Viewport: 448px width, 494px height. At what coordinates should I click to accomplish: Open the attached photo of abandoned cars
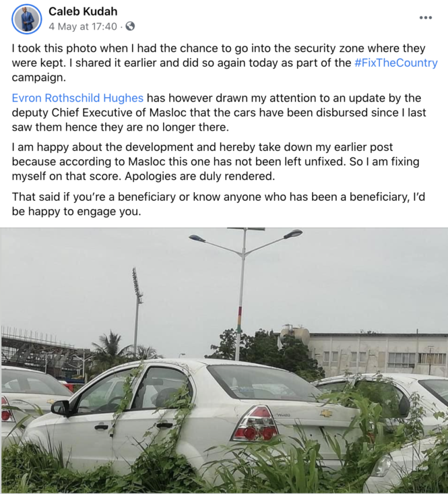pyautogui.click(x=224, y=361)
